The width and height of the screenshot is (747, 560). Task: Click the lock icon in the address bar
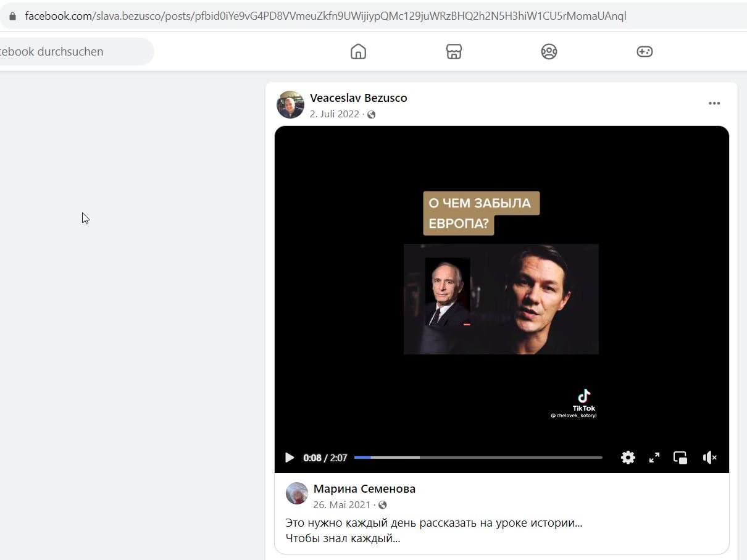click(12, 16)
